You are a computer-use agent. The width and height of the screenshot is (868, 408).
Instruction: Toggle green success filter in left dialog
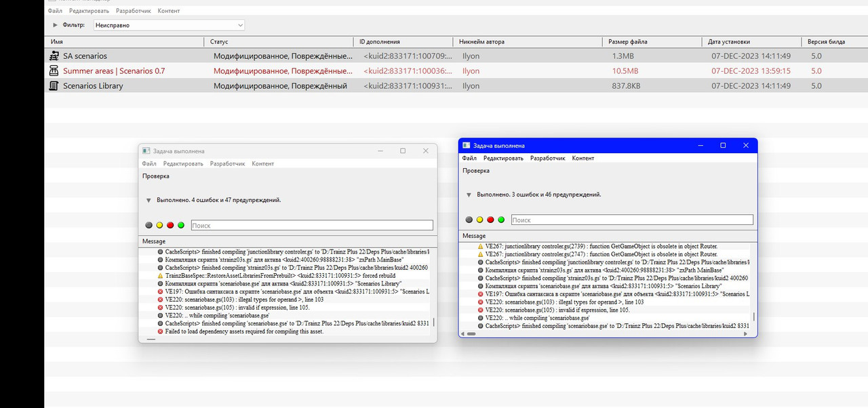pos(181,225)
